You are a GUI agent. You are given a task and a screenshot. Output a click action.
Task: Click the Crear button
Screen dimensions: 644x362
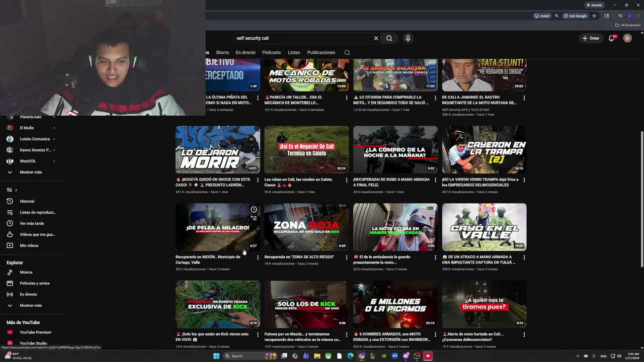(x=591, y=38)
